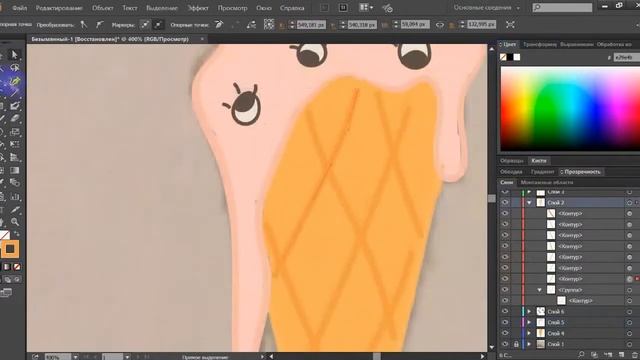The width and height of the screenshot is (640, 360).
Task: Open the Эффект menu
Action: 198,8
